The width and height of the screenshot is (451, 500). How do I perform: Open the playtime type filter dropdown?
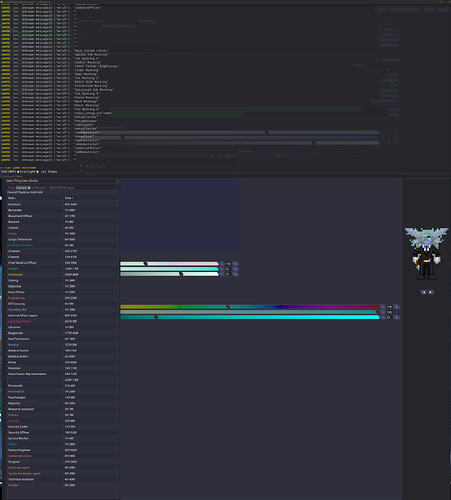23,188
